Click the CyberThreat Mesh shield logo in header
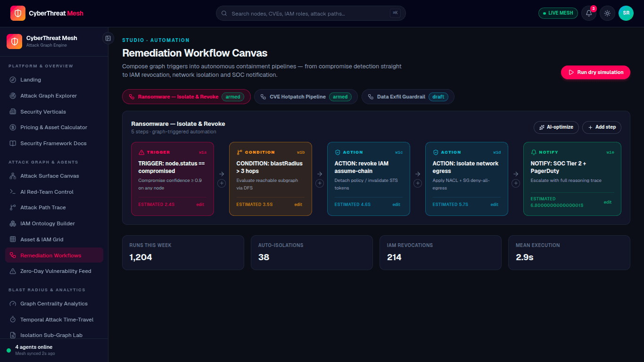The height and width of the screenshot is (362, 644). [x=18, y=13]
